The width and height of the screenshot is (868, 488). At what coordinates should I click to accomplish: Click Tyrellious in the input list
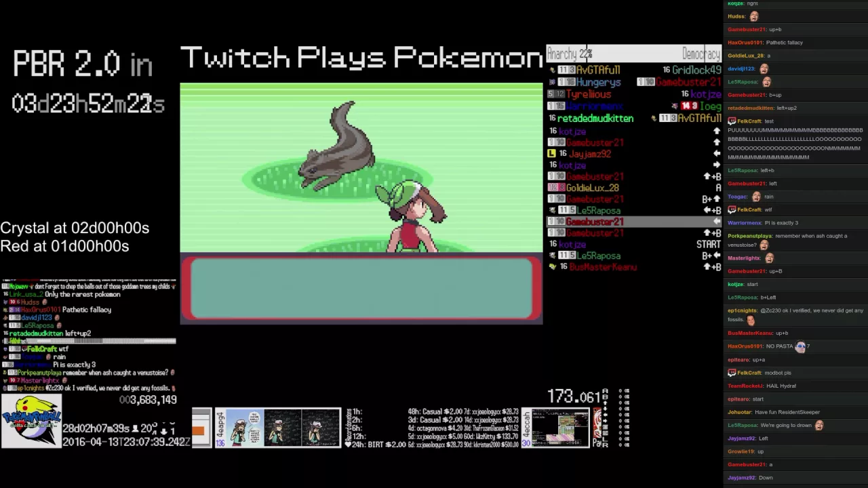point(589,94)
